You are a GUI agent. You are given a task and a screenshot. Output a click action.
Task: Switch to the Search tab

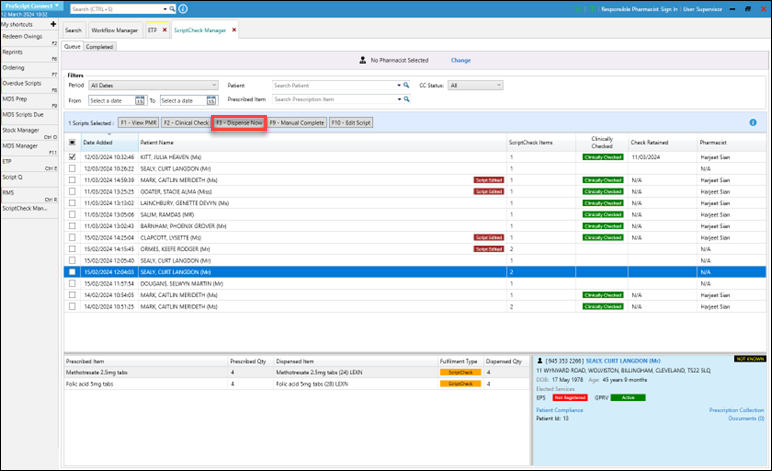(73, 30)
